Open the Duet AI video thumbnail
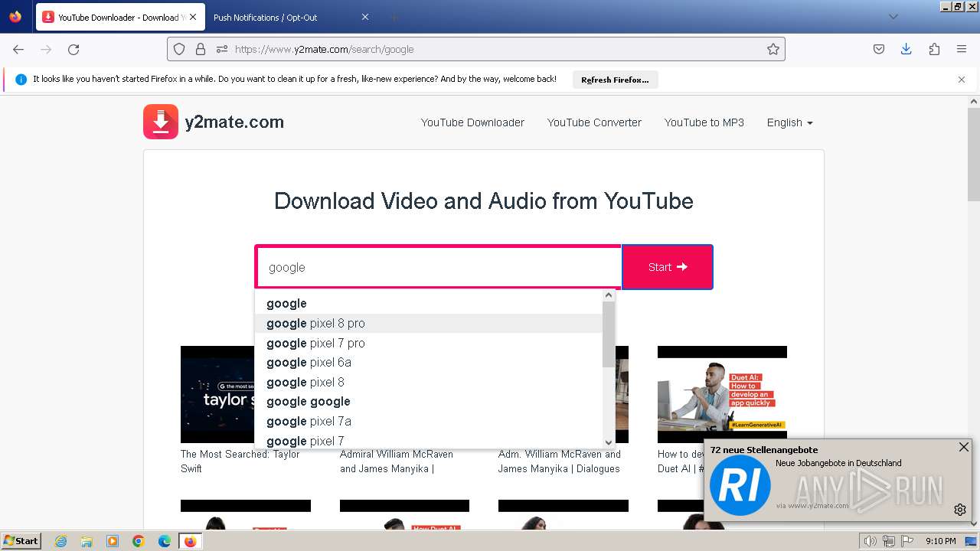Image resolution: width=980 pixels, height=551 pixels. [x=722, y=394]
